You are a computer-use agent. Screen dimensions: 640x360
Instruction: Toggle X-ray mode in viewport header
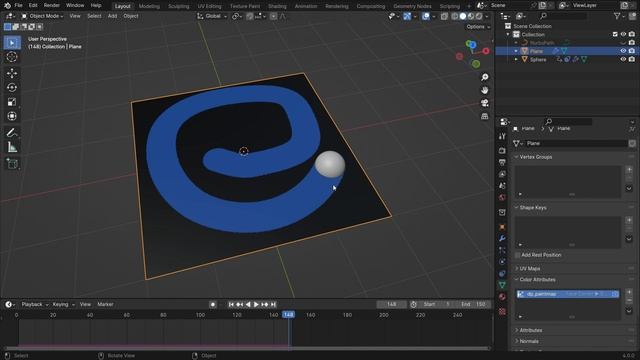click(444, 16)
